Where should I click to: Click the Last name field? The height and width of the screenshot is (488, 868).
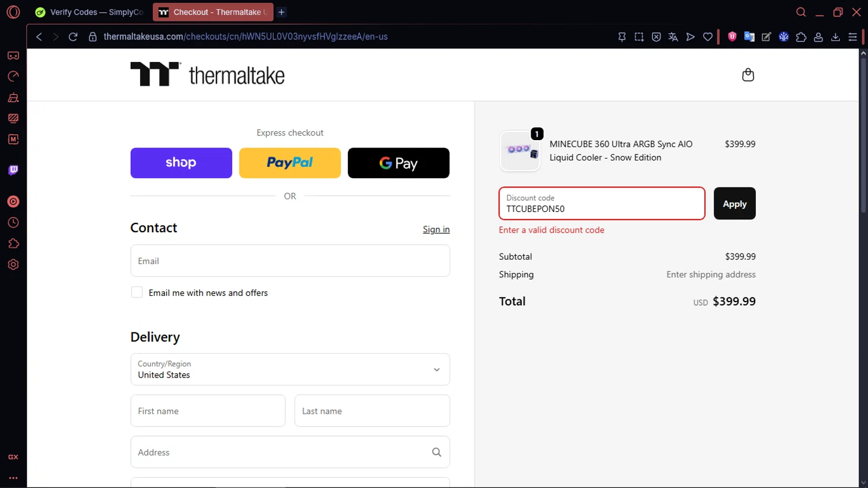(x=372, y=410)
